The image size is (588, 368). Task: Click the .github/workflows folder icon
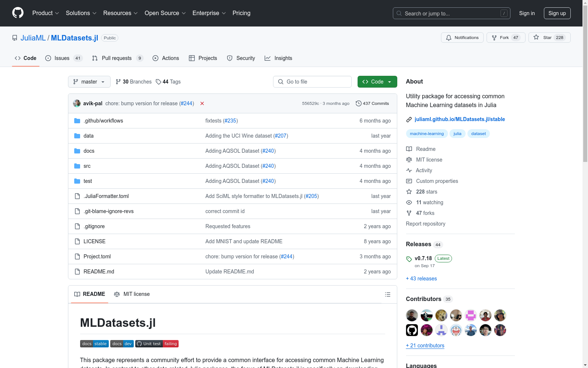77,121
